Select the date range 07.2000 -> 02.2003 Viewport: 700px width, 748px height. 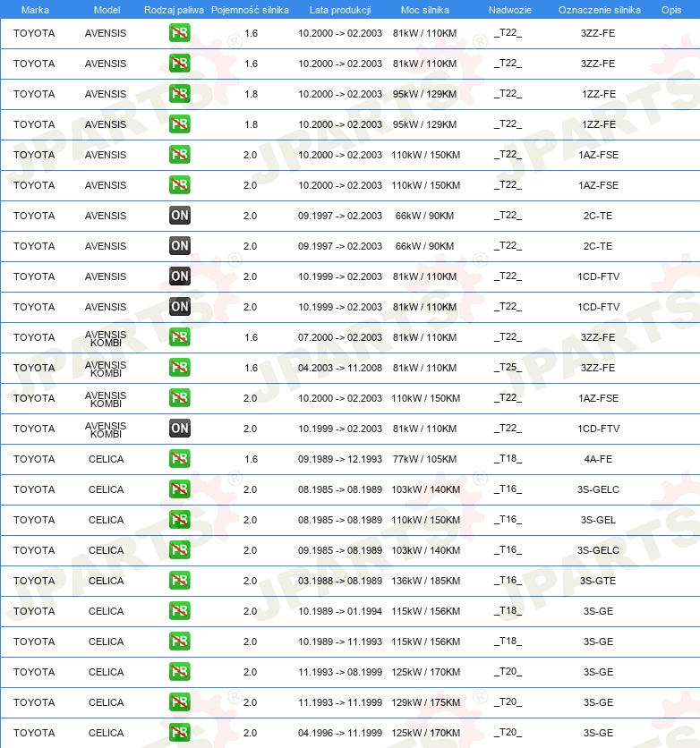click(340, 337)
